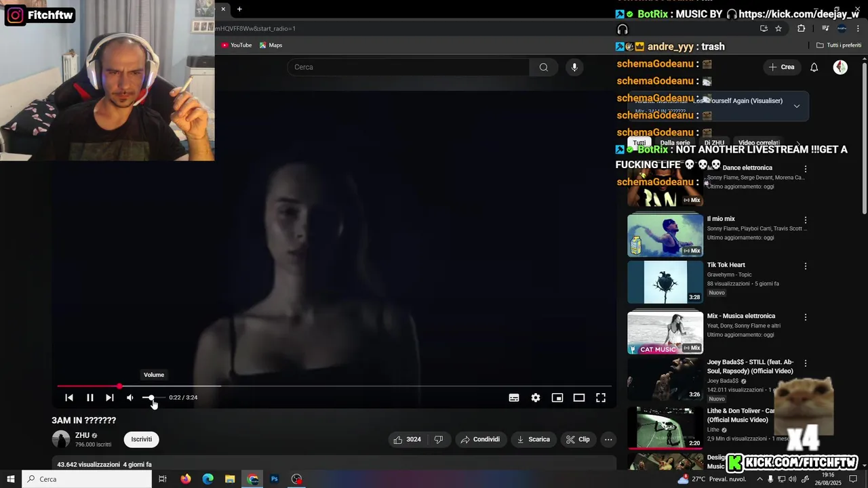
Task: Click the Windows taskbar search box
Action: click(x=87, y=479)
